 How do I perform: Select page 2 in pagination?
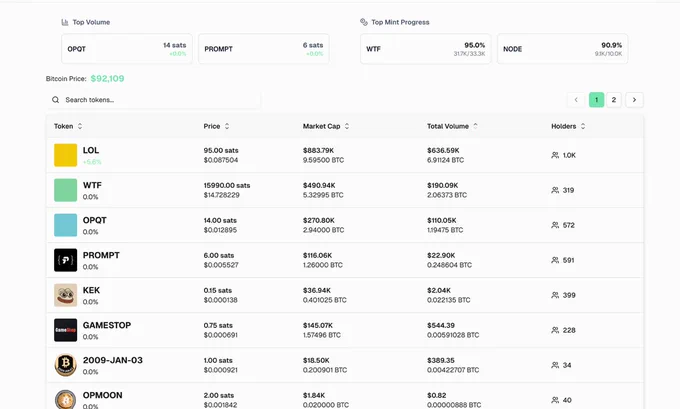tap(614, 100)
